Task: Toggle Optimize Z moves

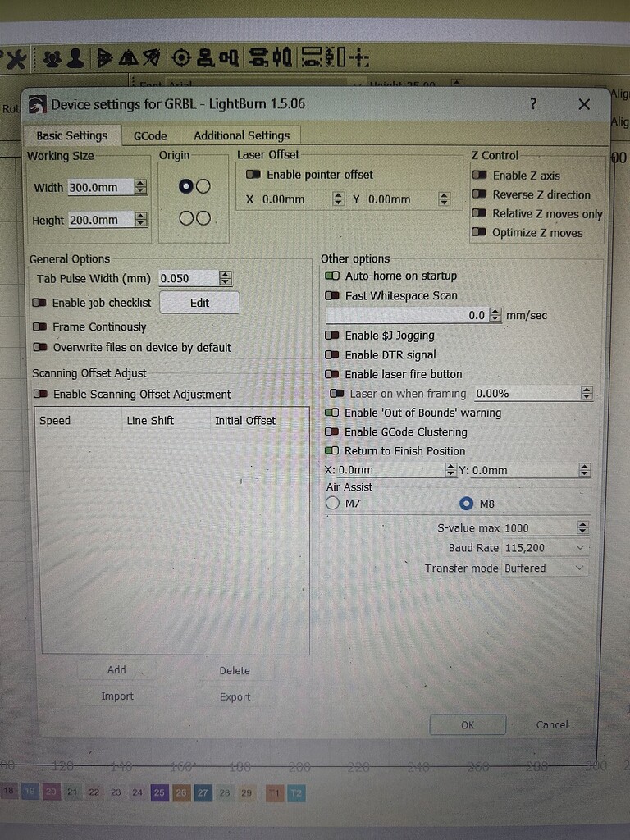Action: click(479, 232)
